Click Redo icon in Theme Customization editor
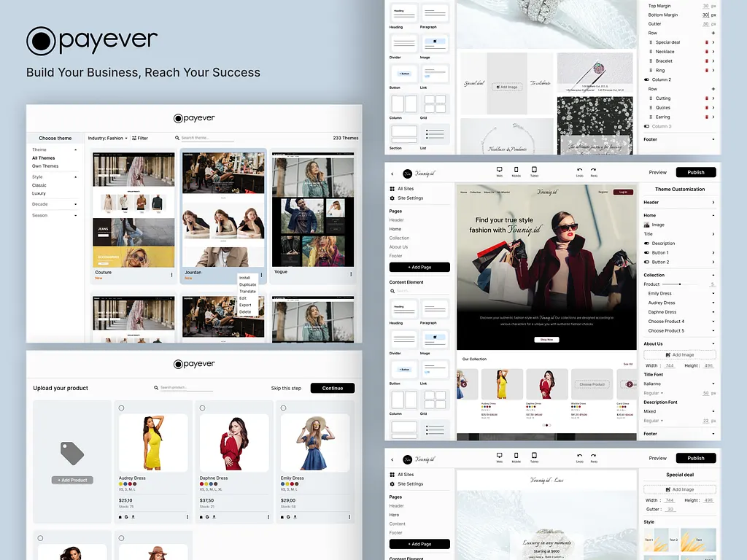The image size is (747, 560). pos(594,171)
